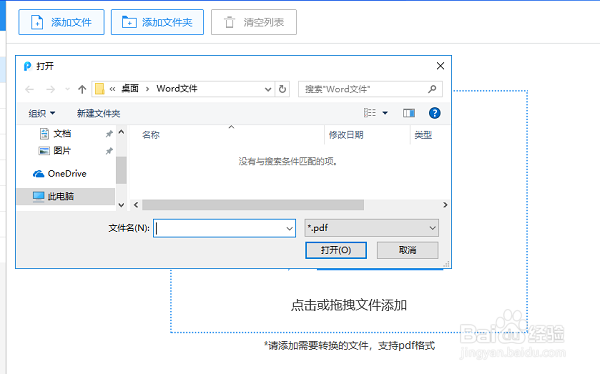Expand the address bar history dropdown
Screen dimensions: 600x374
click(x=268, y=89)
